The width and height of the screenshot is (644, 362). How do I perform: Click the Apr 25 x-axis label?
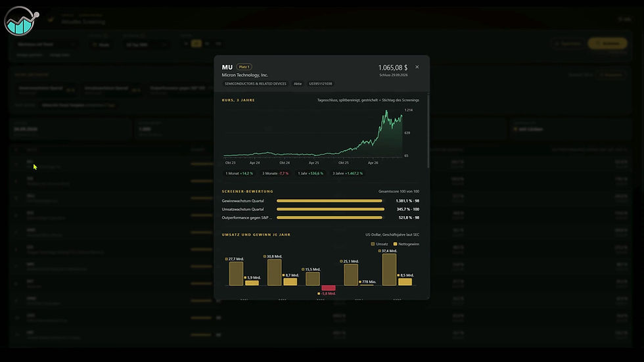tap(314, 163)
